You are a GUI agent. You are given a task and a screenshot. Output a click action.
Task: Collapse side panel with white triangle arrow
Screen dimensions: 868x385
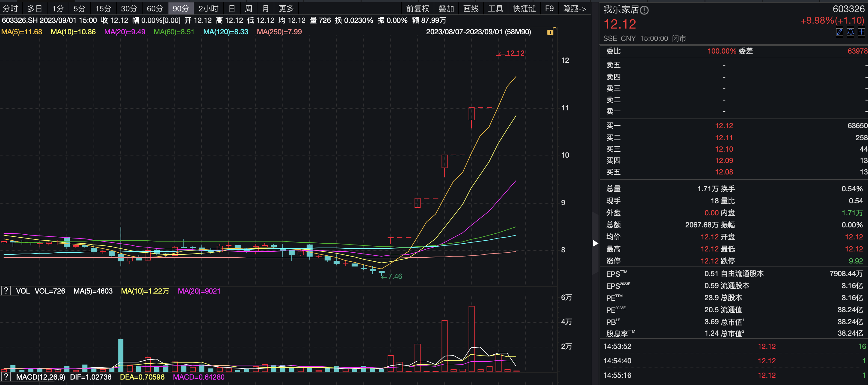coord(596,243)
